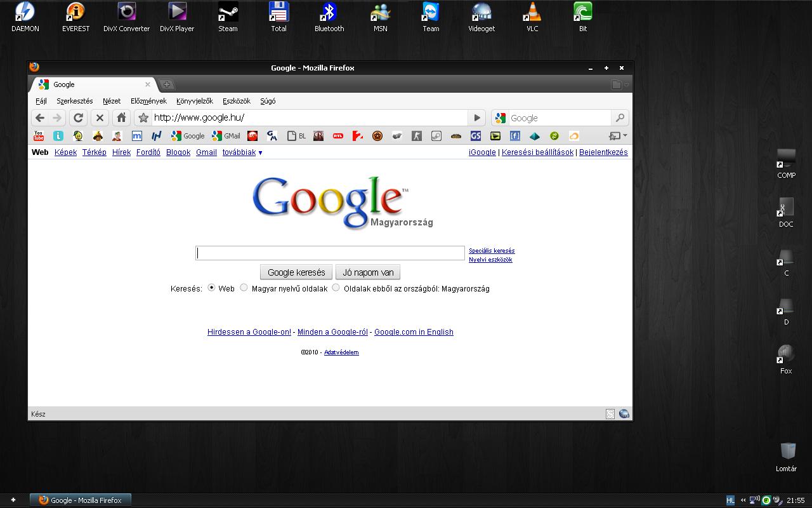Open the BL bookmark
This screenshot has height=508, width=812.
click(x=297, y=136)
